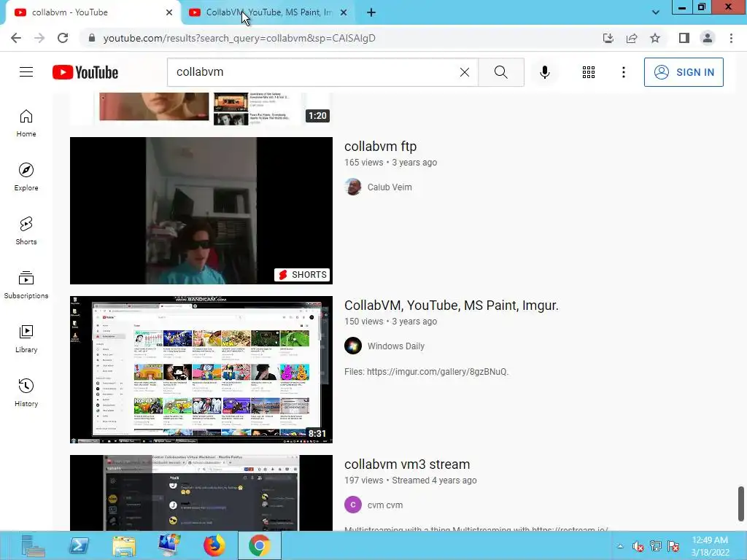Visit the Windows Daily channel
This screenshot has height=560, width=747.
396,346
